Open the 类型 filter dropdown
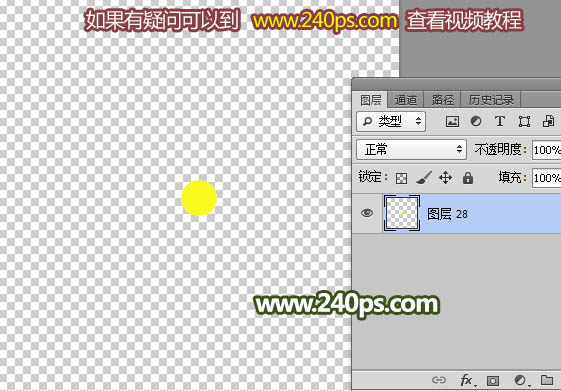The height and width of the screenshot is (391, 561). tap(391, 122)
